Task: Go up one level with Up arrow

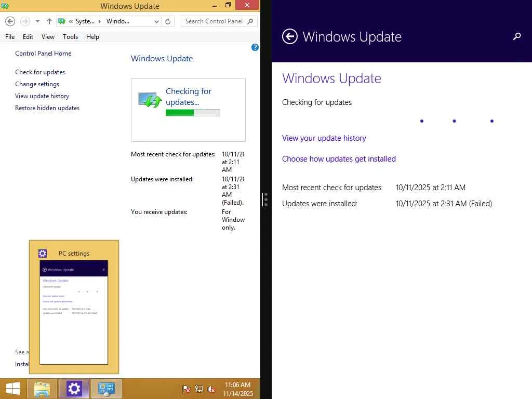Action: tap(49, 21)
